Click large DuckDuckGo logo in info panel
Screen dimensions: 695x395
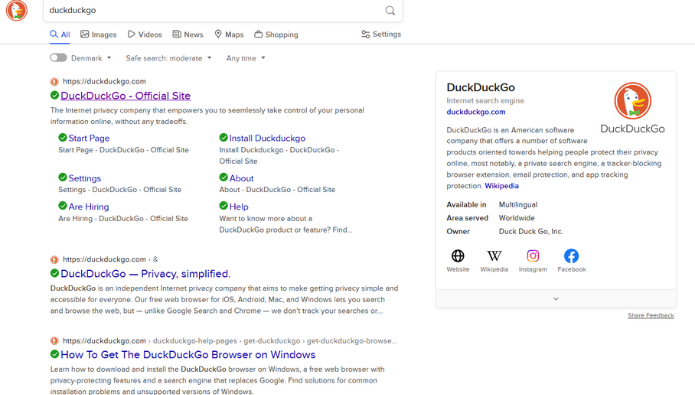coord(633,101)
